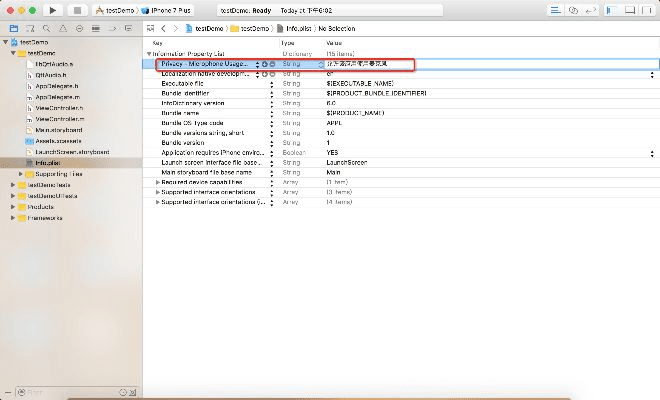Viewport: 660px width, 400px height.
Task: Collapse the Information Property List row
Action: point(149,54)
